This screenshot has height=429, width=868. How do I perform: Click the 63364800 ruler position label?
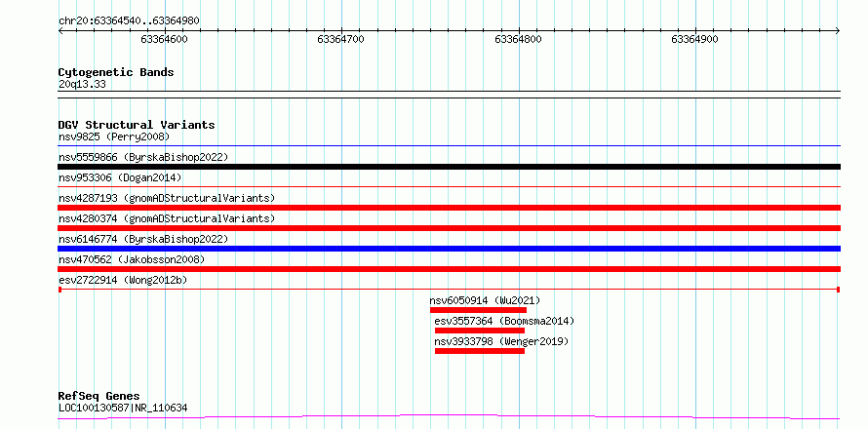pyautogui.click(x=518, y=39)
